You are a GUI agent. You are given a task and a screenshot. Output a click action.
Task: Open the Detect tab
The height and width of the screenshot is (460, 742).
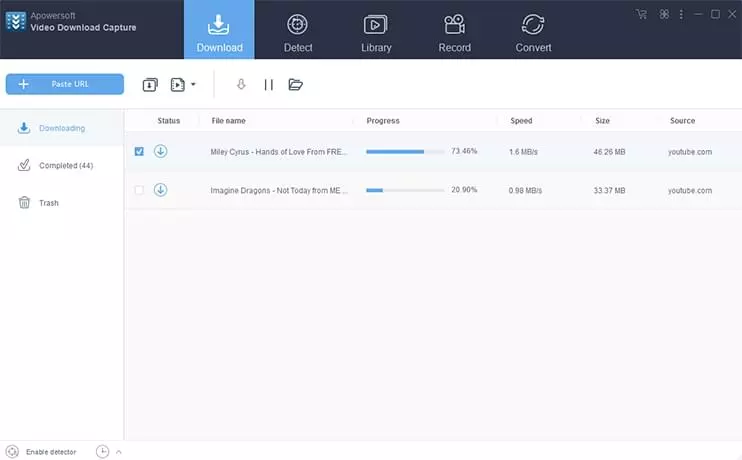298,30
